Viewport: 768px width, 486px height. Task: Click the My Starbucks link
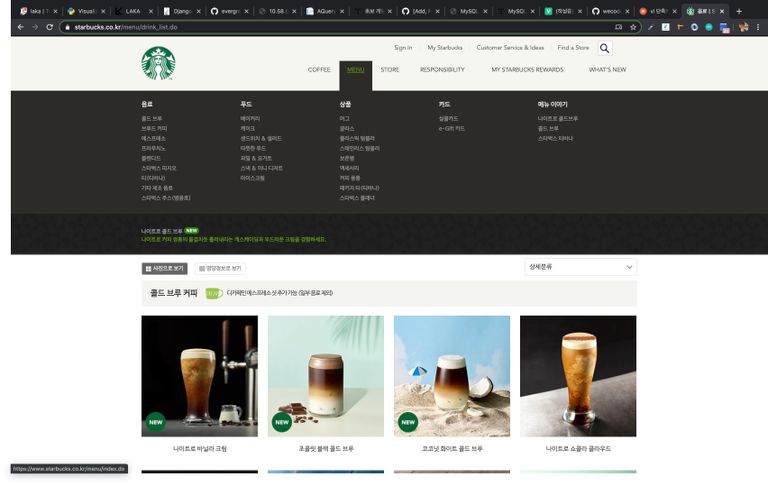pos(445,48)
